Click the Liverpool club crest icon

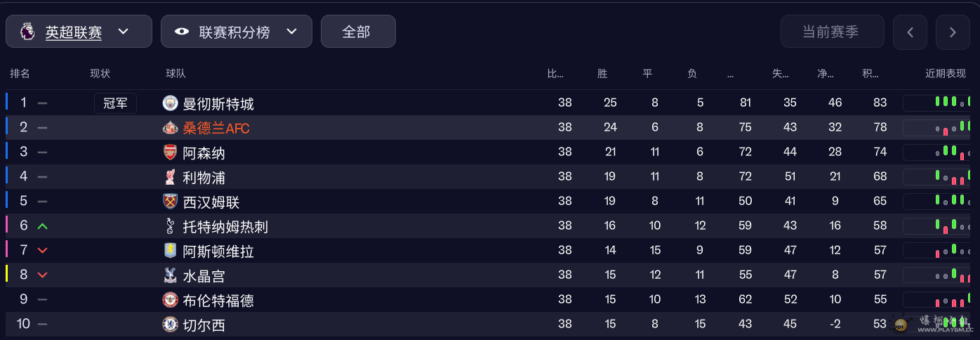170,177
